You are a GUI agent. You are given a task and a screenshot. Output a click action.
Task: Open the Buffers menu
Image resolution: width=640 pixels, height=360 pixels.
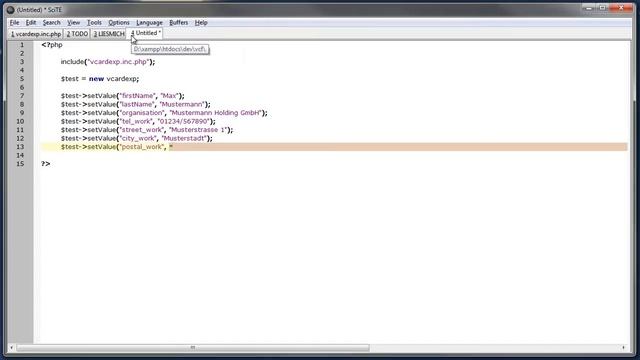[178, 22]
